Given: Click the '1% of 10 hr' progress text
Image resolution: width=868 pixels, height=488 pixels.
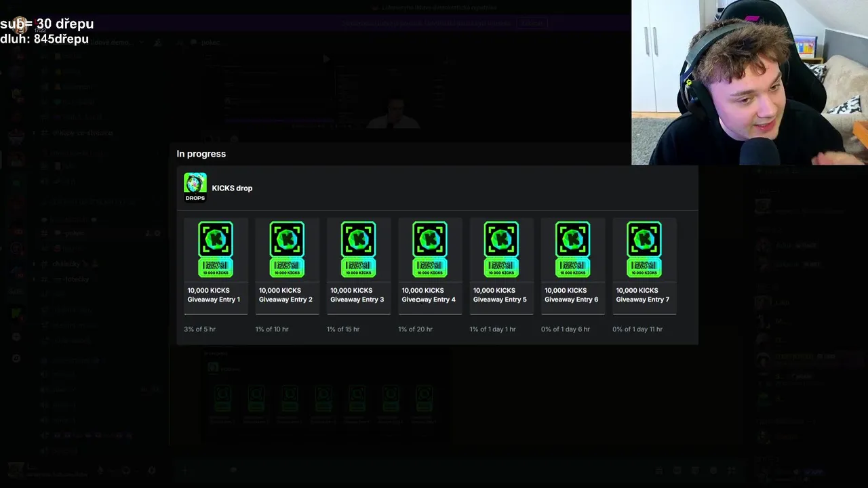Looking at the screenshot, I should 272,329.
